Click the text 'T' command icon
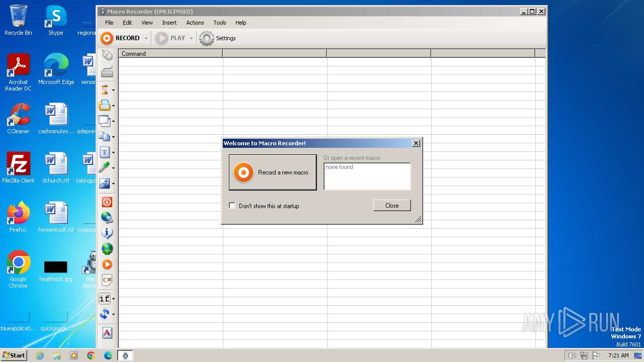The image size is (644, 362). (x=105, y=152)
